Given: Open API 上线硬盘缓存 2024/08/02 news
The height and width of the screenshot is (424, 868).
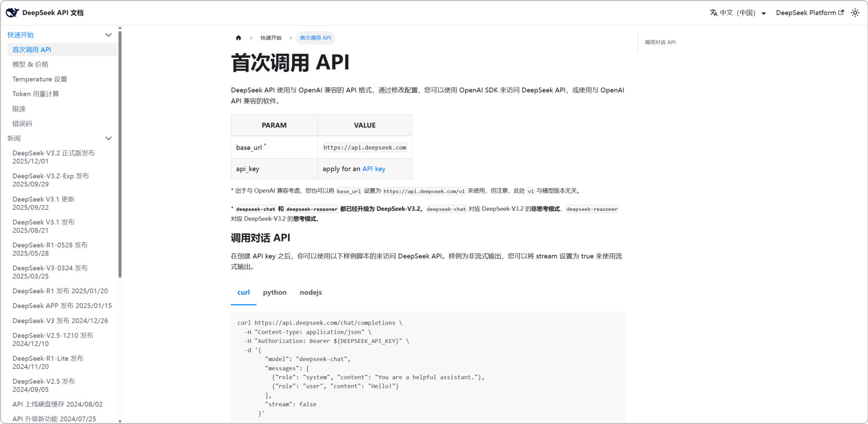Looking at the screenshot, I should click(58, 404).
